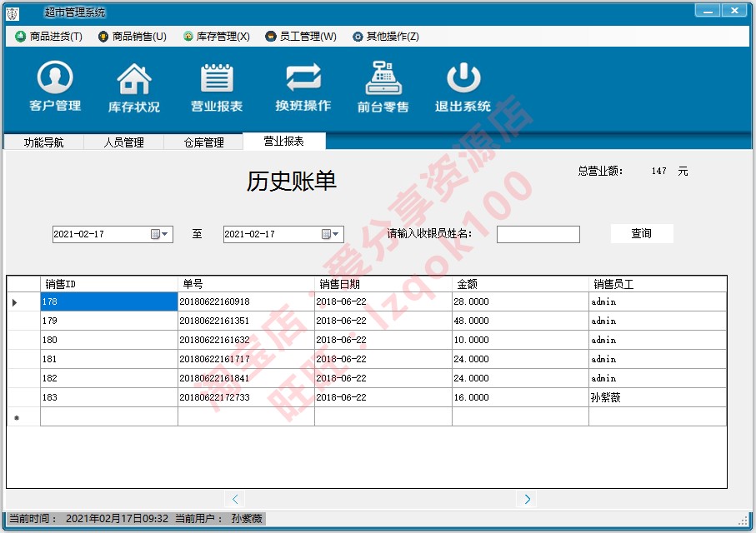Select the cell with sale ID 181
756x533 pixels.
[109, 359]
